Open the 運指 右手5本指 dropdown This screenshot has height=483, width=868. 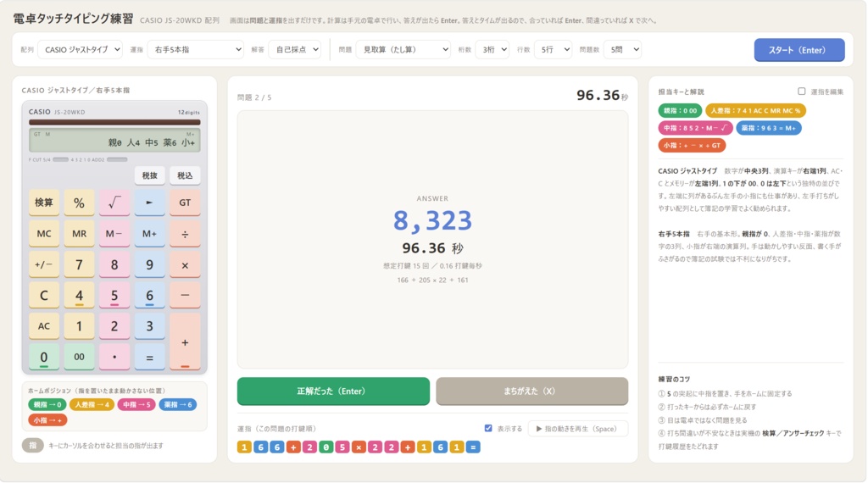196,49
